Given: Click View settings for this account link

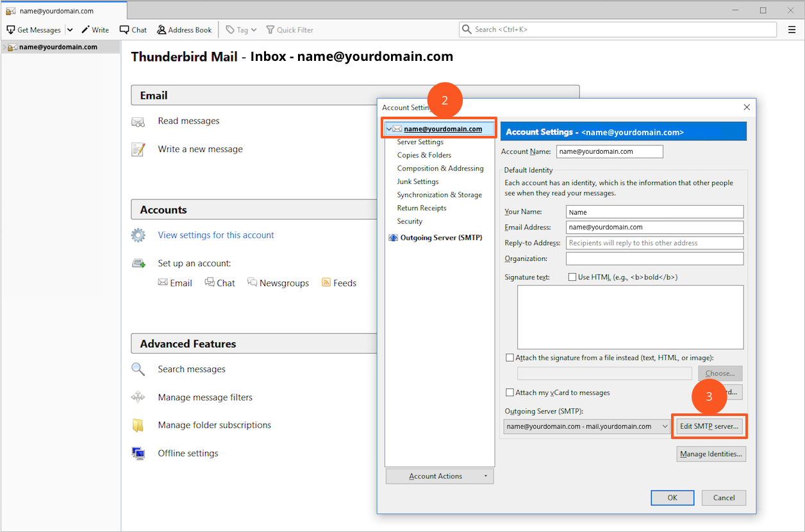Looking at the screenshot, I should [216, 235].
